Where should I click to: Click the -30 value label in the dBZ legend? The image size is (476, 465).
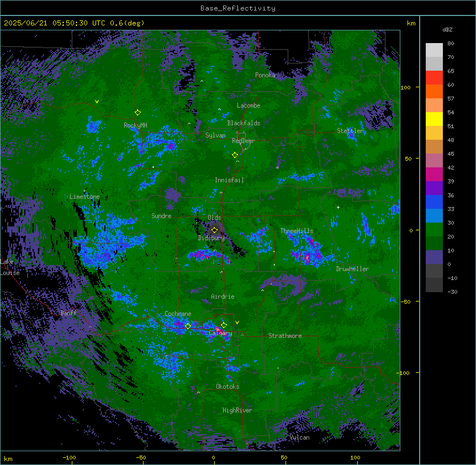452,292
